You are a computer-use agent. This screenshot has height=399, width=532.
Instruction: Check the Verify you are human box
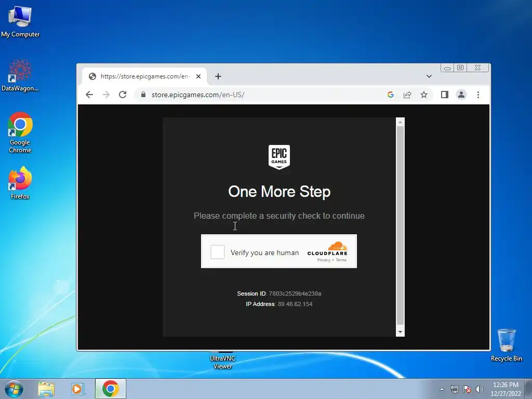point(218,252)
